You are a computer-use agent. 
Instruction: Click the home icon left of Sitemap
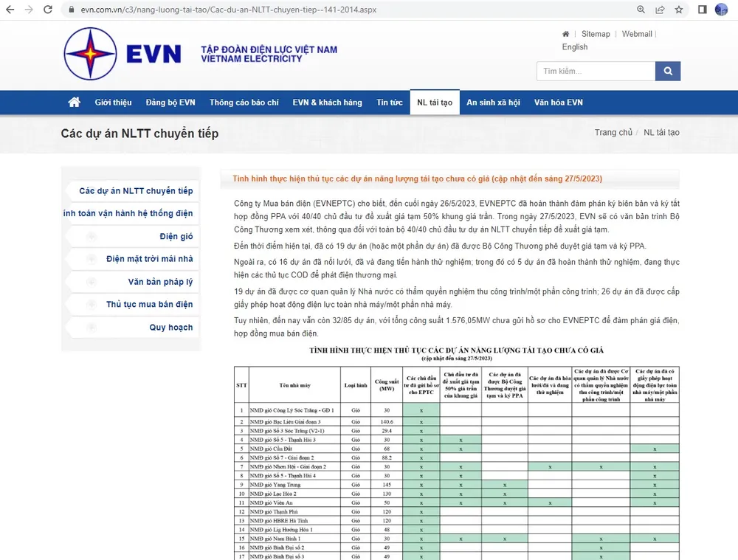pyautogui.click(x=565, y=34)
